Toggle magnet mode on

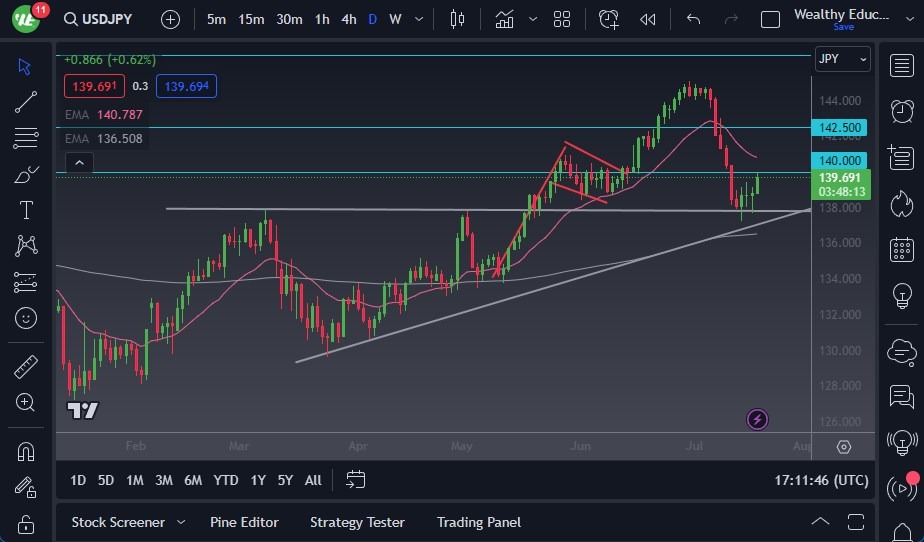tap(26, 451)
